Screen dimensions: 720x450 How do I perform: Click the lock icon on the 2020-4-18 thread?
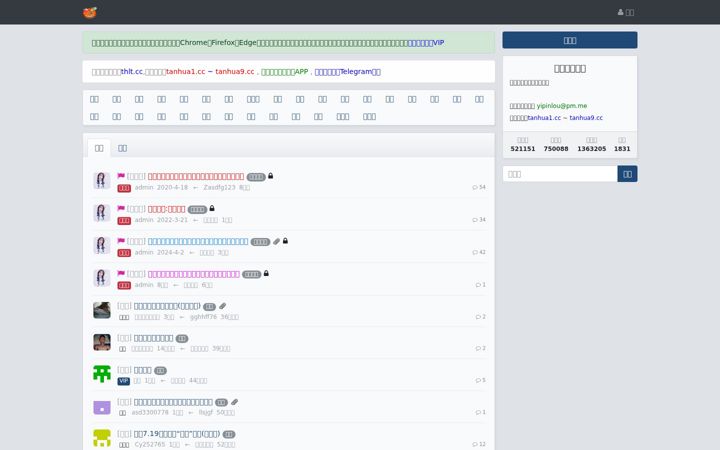[x=270, y=176]
